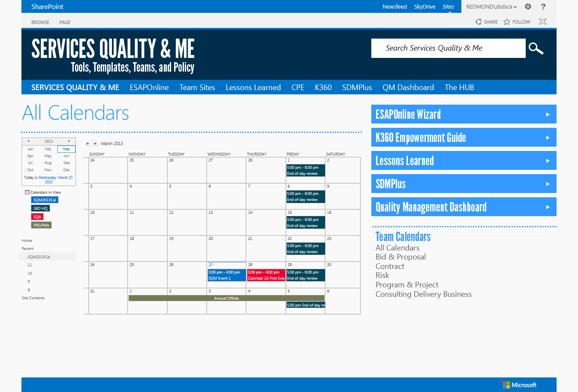
Task: Follow this site with star icon
Action: coord(507,22)
